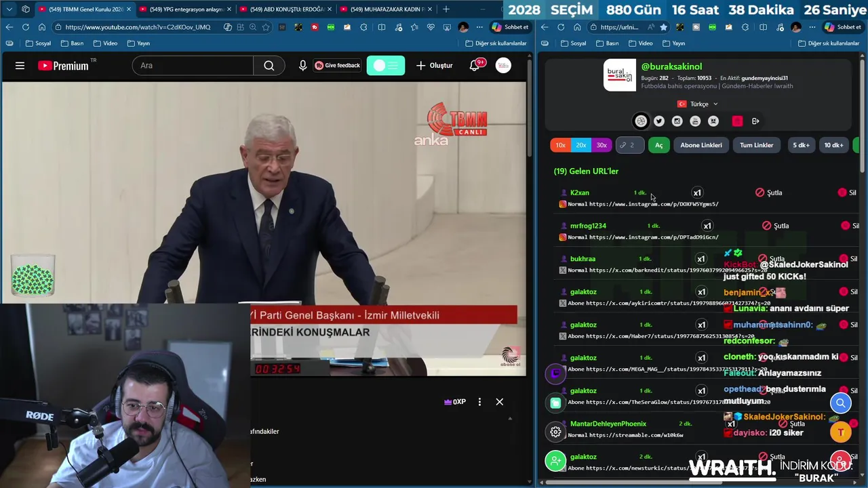The image size is (868, 488).
Task: Click the orange T floating button
Action: tap(841, 432)
